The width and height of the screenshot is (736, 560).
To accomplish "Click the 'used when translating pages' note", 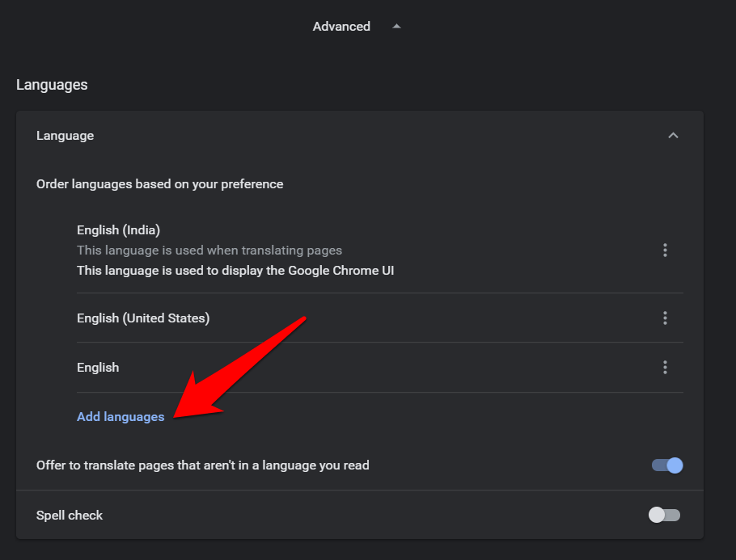I will coord(209,251).
